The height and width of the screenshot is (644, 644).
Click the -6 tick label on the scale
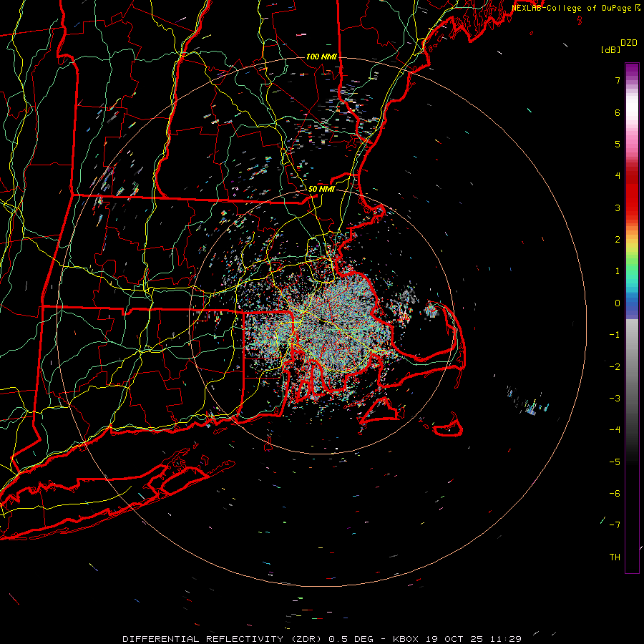(615, 494)
